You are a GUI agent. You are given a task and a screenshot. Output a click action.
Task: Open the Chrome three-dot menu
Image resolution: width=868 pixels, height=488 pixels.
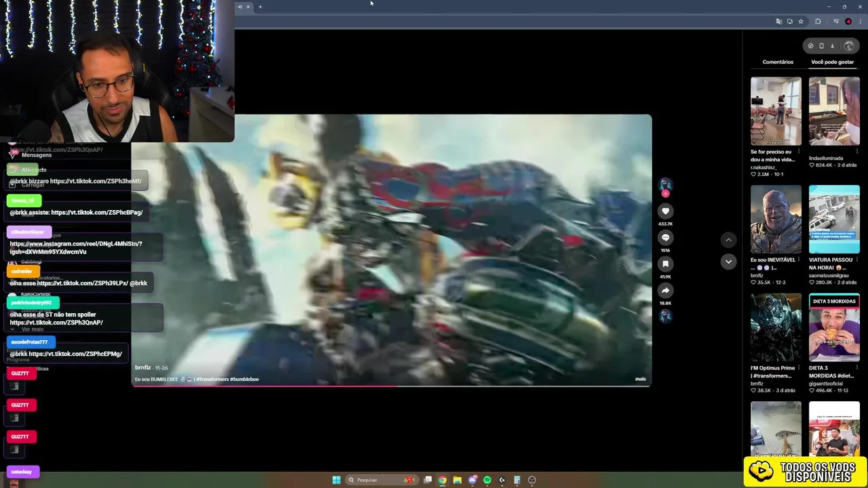click(x=860, y=22)
